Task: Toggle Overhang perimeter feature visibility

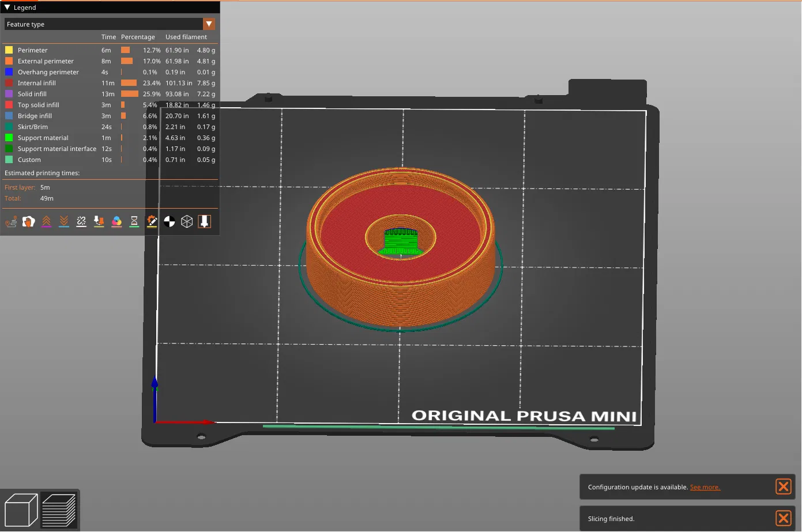Action: pos(110,72)
